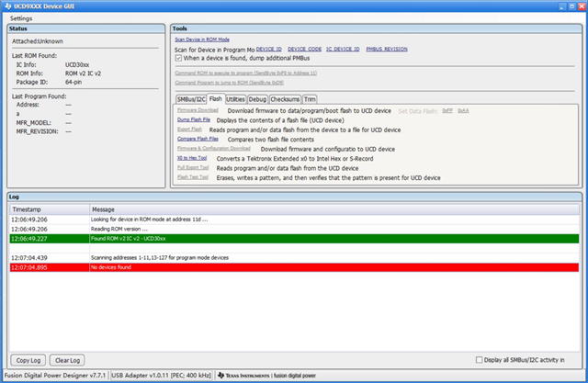The image size is (588, 383).
Task: Click the '64-pin' Package ID value
Action: 73,82
